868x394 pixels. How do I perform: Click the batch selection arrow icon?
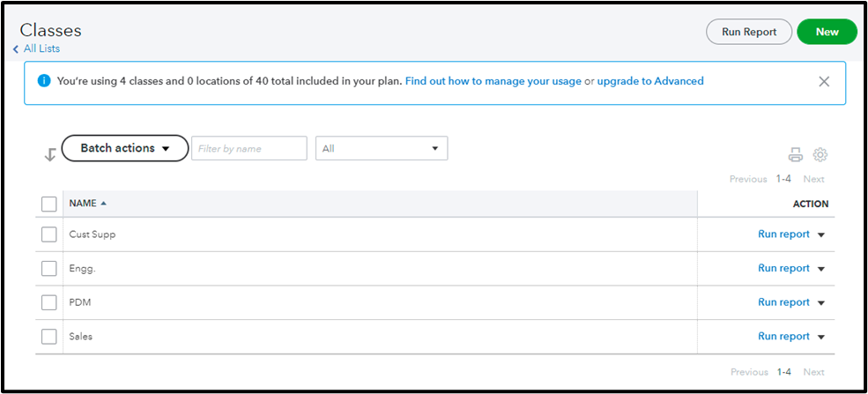pyautogui.click(x=50, y=155)
